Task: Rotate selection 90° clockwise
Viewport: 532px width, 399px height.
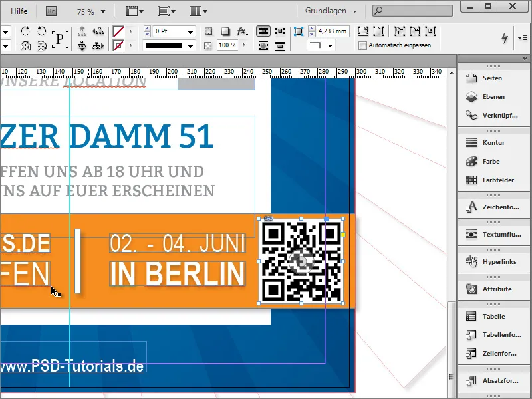Action: click(25, 31)
